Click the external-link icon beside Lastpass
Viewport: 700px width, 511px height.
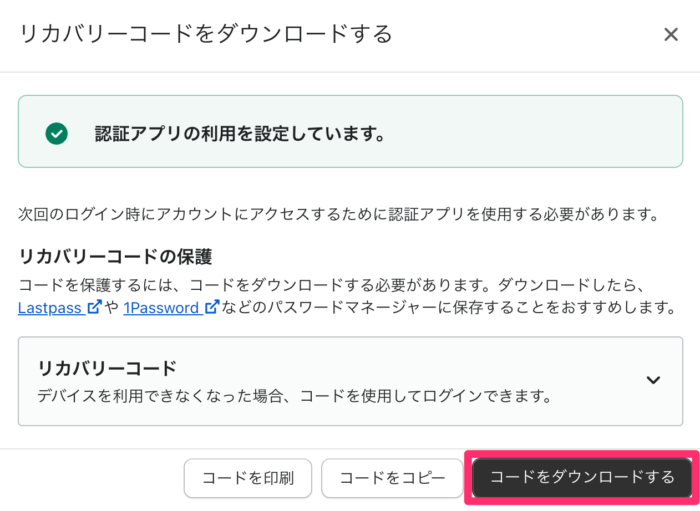[94, 307]
